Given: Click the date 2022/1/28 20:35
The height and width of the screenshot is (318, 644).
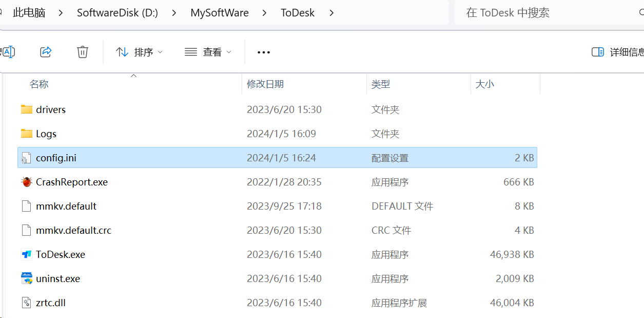Looking at the screenshot, I should pos(284,182).
